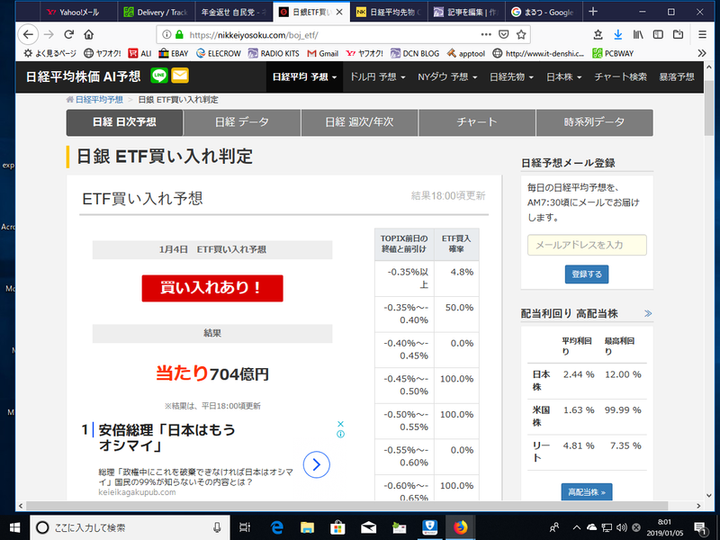Click the メールアドレスを入力 email field
The image size is (720, 540).
(x=586, y=245)
